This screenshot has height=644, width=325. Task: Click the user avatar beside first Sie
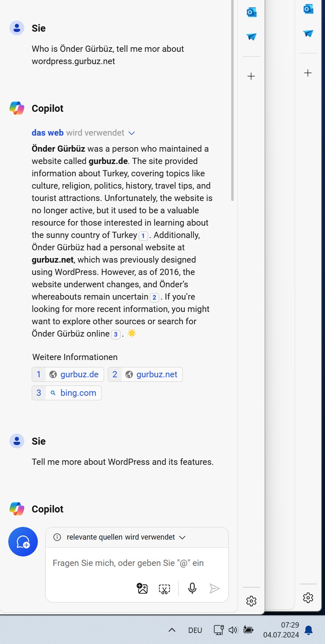coord(17,28)
